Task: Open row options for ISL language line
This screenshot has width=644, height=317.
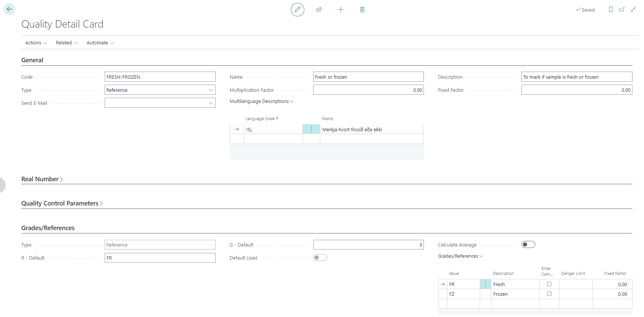Action: pos(311,129)
